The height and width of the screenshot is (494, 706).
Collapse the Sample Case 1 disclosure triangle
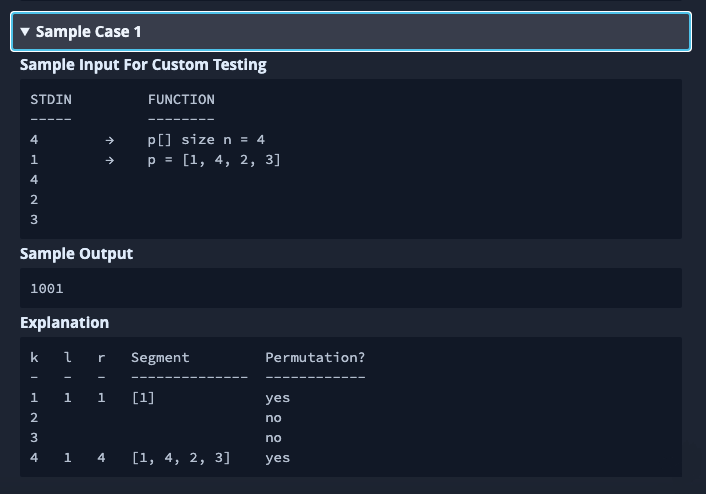tap(25, 32)
